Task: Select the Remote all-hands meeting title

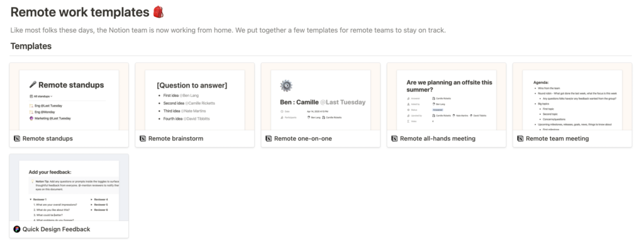Action: (x=438, y=139)
